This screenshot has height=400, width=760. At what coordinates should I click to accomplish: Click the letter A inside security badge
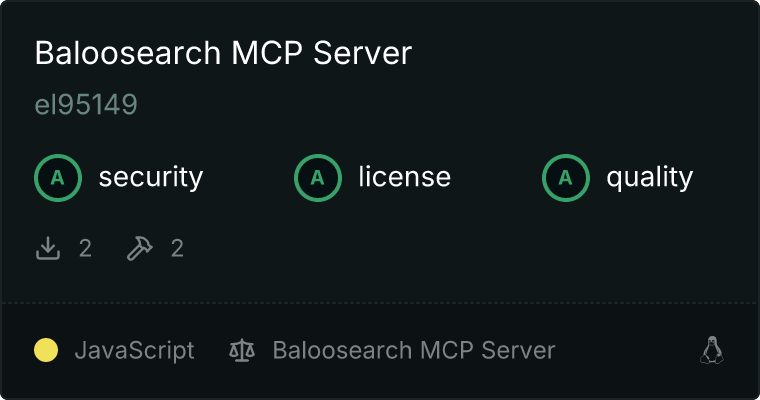[58, 178]
